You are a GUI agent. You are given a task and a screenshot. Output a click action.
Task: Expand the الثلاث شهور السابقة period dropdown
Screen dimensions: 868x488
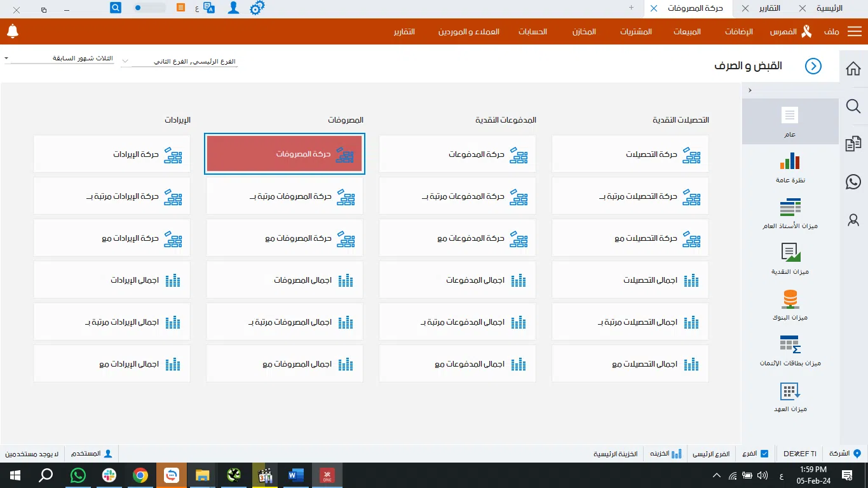point(60,58)
